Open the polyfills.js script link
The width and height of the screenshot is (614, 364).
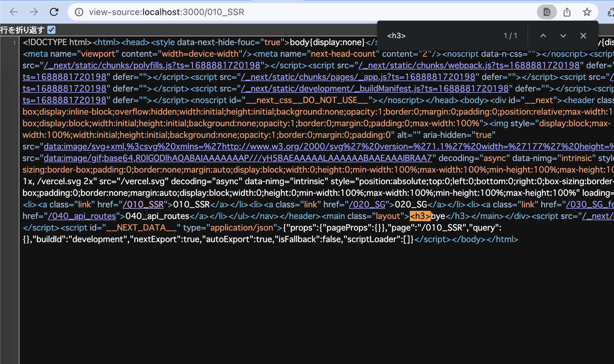[152, 65]
